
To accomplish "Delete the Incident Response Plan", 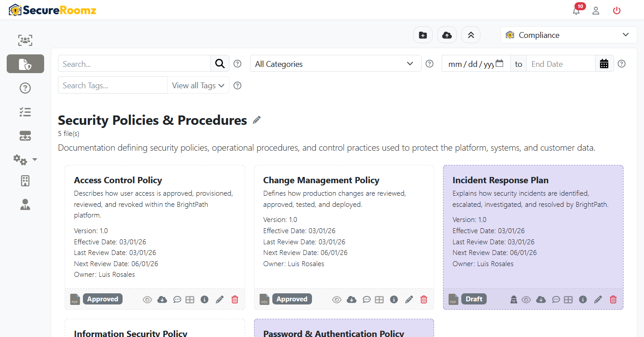I will (x=613, y=300).
